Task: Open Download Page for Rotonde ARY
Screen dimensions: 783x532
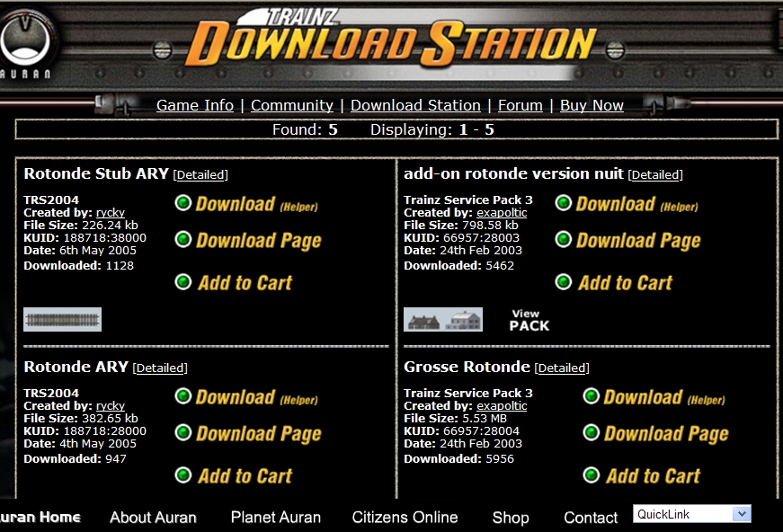Action: click(x=248, y=433)
